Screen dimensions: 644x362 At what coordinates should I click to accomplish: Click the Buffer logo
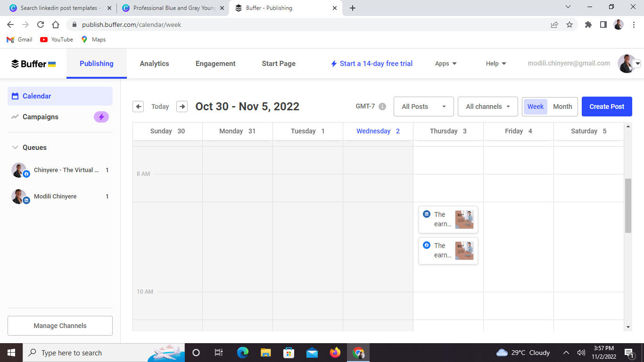(x=33, y=64)
